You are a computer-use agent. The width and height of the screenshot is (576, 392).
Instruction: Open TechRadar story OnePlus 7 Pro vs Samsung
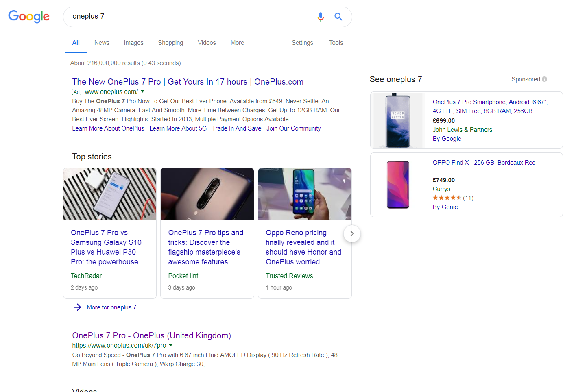pos(108,247)
